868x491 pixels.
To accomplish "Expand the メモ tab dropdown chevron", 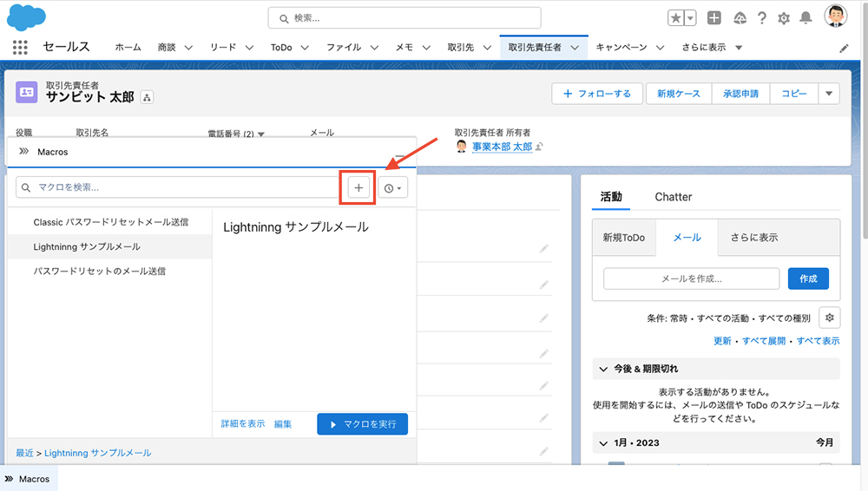I will [x=426, y=48].
